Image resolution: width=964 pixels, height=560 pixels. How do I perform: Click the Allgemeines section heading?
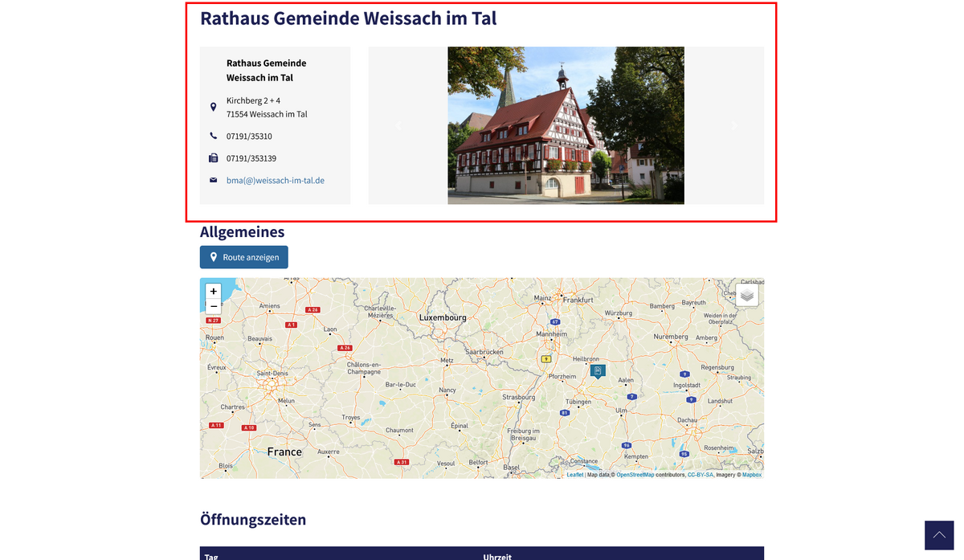[x=243, y=232]
